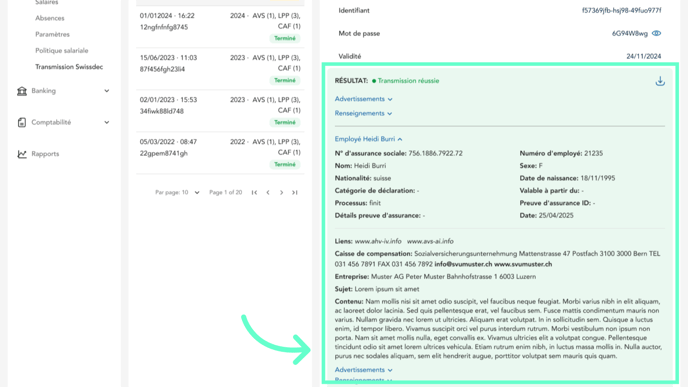Reveal the password with the eye icon
Image resolution: width=688 pixels, height=387 pixels.
coord(656,33)
